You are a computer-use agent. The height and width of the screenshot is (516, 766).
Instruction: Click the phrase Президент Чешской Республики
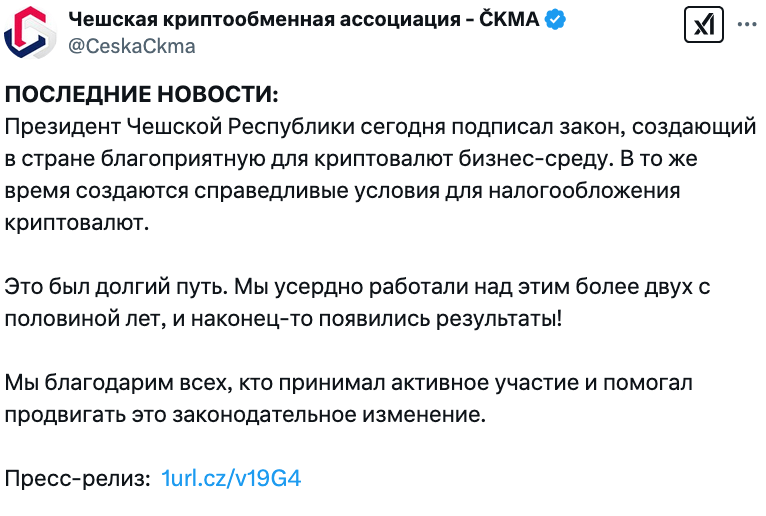tap(180, 127)
